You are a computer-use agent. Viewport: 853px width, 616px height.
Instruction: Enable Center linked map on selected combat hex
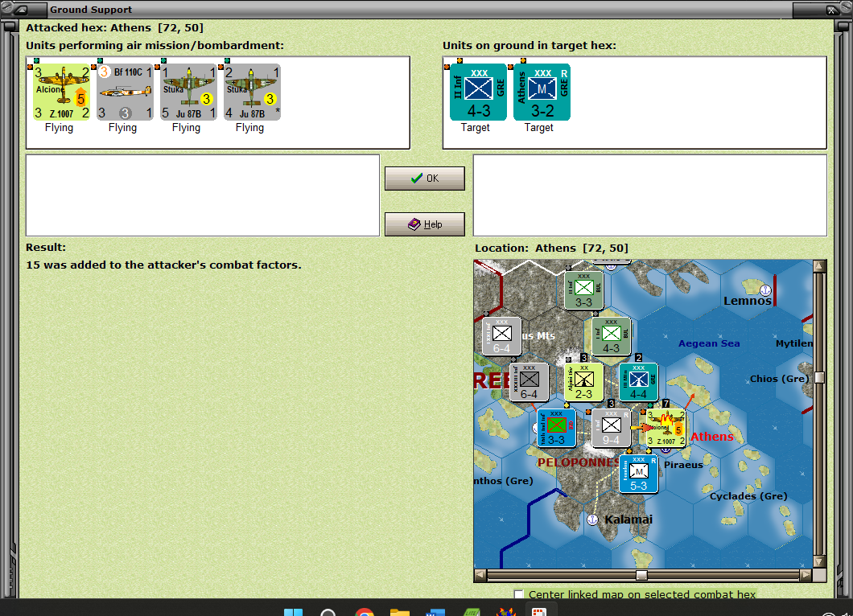coord(519,594)
